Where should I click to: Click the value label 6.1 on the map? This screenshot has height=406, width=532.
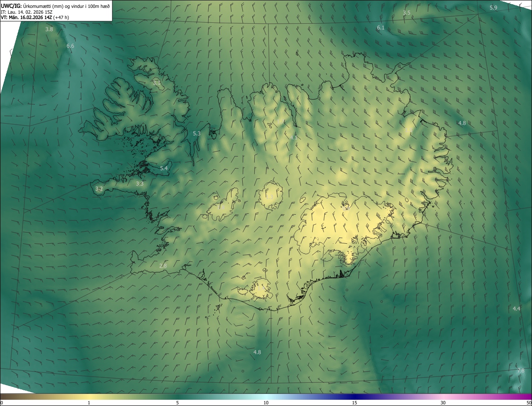coord(380,27)
